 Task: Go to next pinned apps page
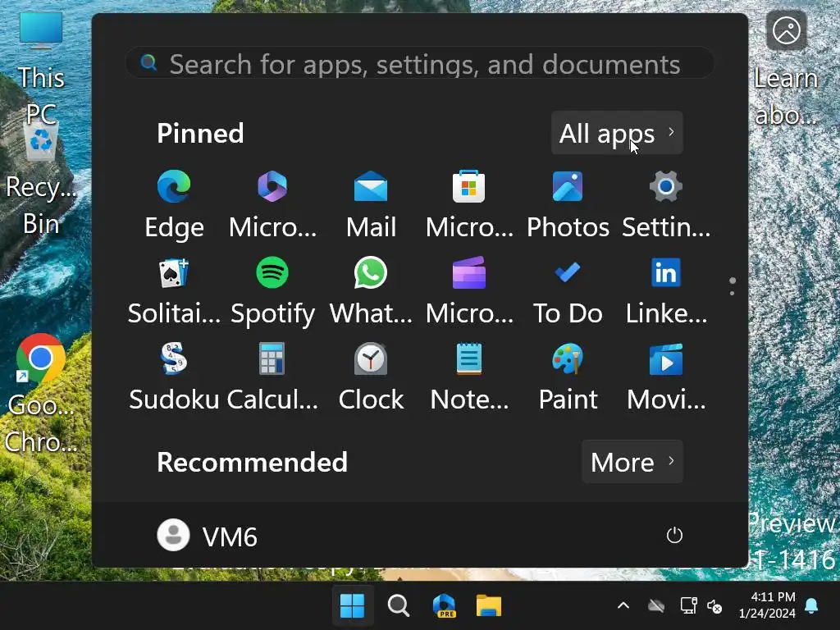pos(732,293)
